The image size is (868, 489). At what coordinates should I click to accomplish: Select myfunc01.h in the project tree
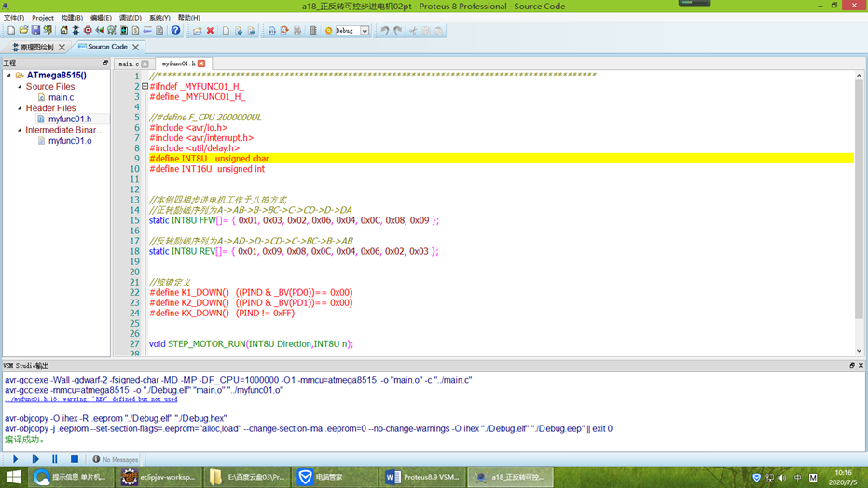point(70,119)
